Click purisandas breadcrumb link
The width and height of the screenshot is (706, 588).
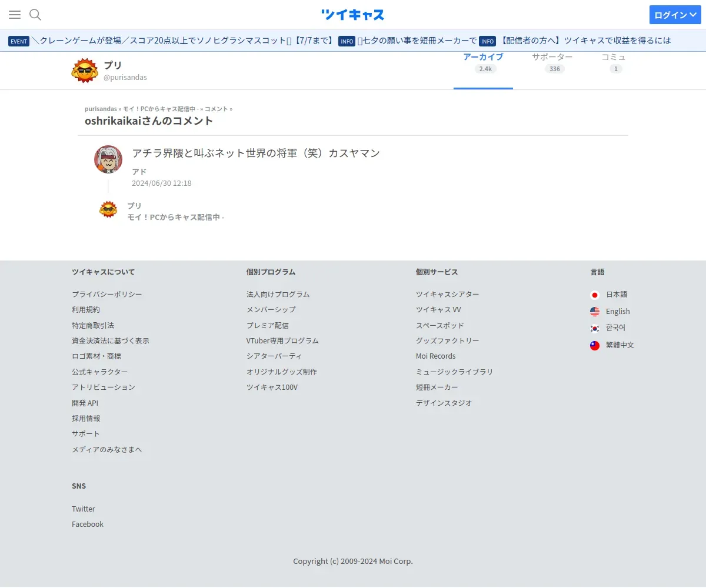point(101,109)
